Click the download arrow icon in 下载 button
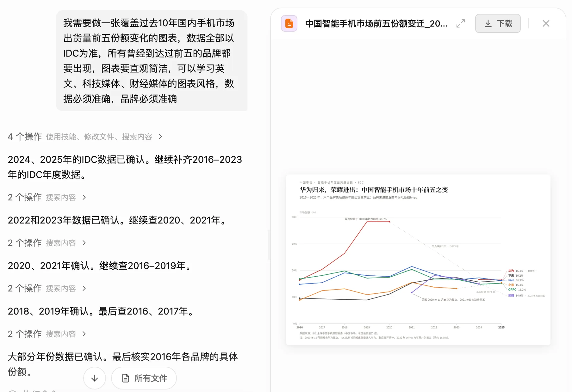 tap(488, 23)
